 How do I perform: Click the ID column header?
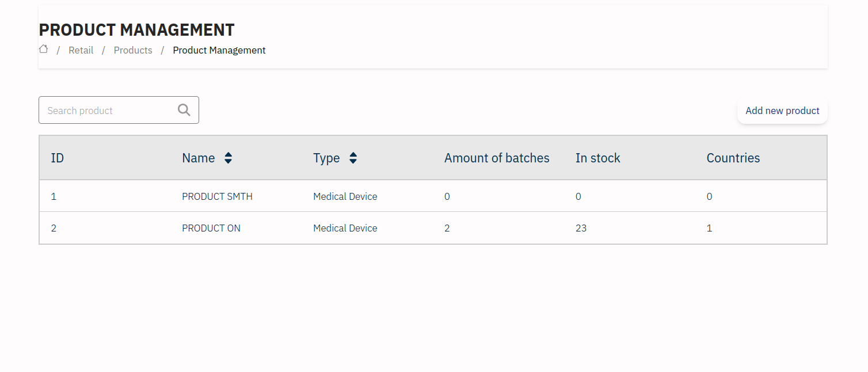click(57, 158)
